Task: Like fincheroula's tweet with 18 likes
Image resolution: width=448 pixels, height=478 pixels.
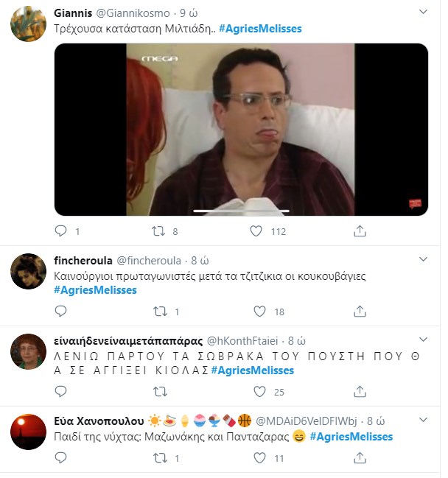Action: pyautogui.click(x=256, y=312)
